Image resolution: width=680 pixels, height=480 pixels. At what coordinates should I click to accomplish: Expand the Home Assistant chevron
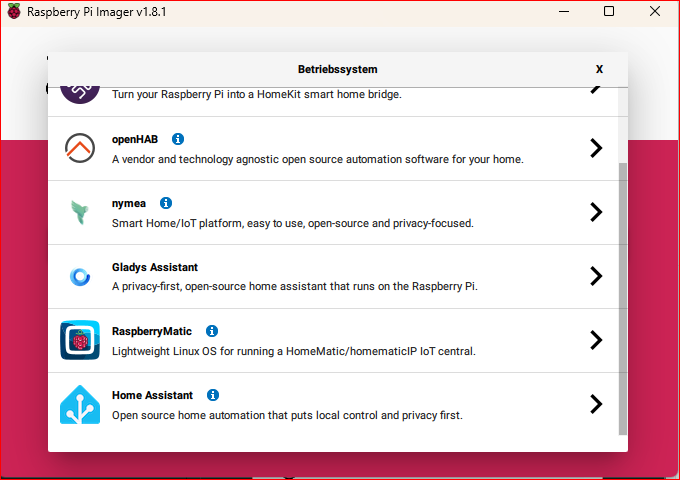(x=596, y=404)
